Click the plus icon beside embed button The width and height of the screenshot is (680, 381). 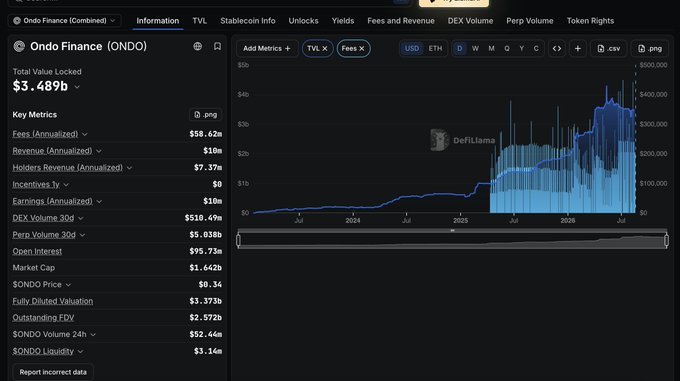[x=578, y=49]
